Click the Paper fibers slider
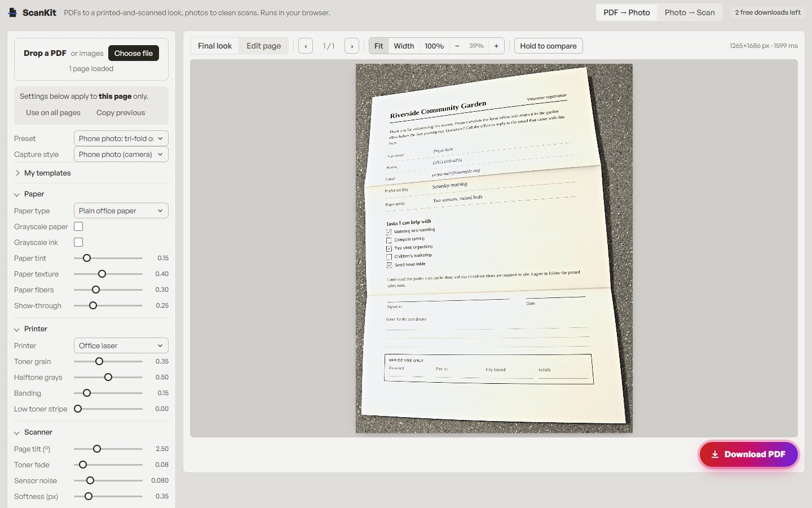 [x=108, y=290]
